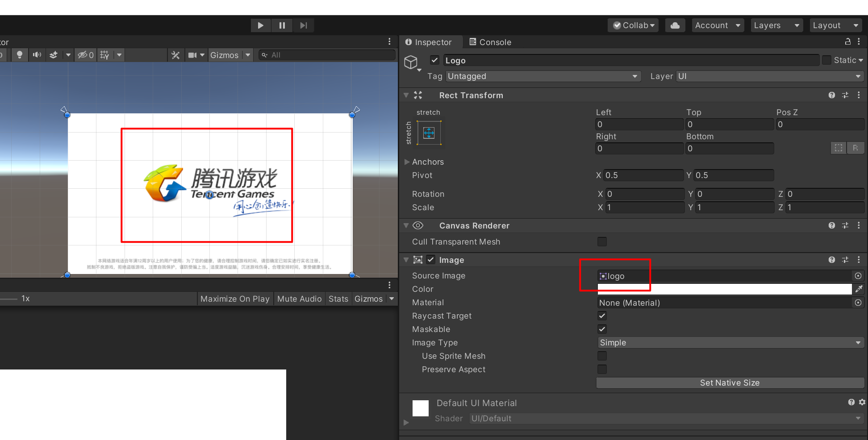Click Source Image object picker circle
This screenshot has height=440, width=868.
coord(858,276)
